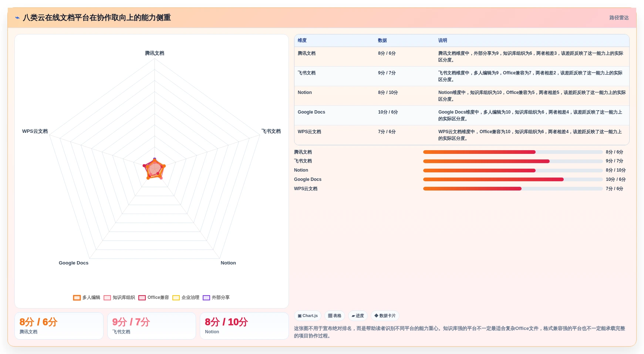The height and width of the screenshot is (354, 644).
Task: Click the footer note starting 这张图不用于
Action: click(459, 332)
